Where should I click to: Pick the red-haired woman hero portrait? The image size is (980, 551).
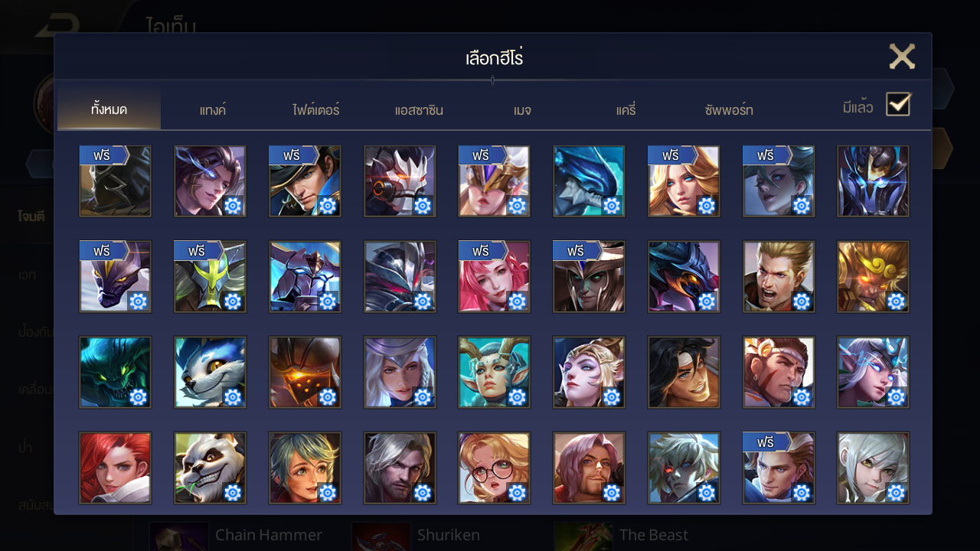pyautogui.click(x=115, y=468)
